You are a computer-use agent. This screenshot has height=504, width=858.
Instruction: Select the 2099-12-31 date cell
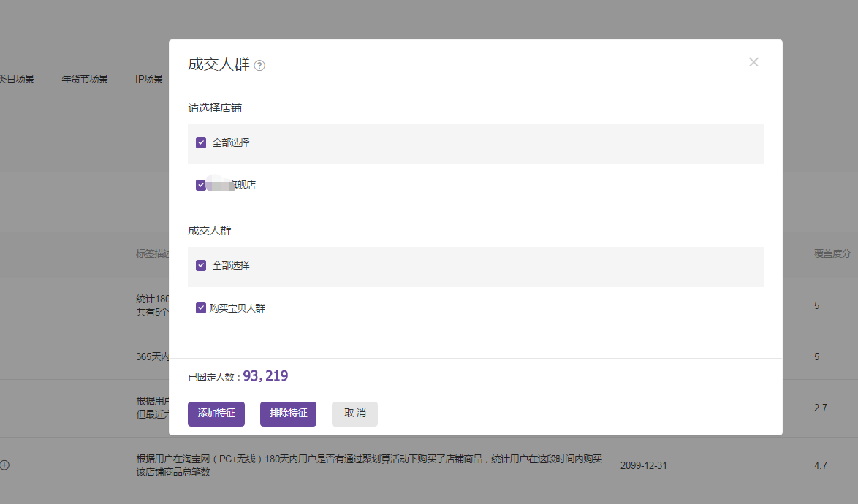tap(643, 466)
